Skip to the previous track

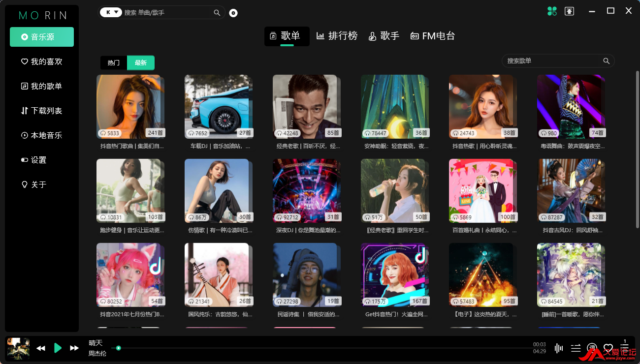click(x=41, y=348)
